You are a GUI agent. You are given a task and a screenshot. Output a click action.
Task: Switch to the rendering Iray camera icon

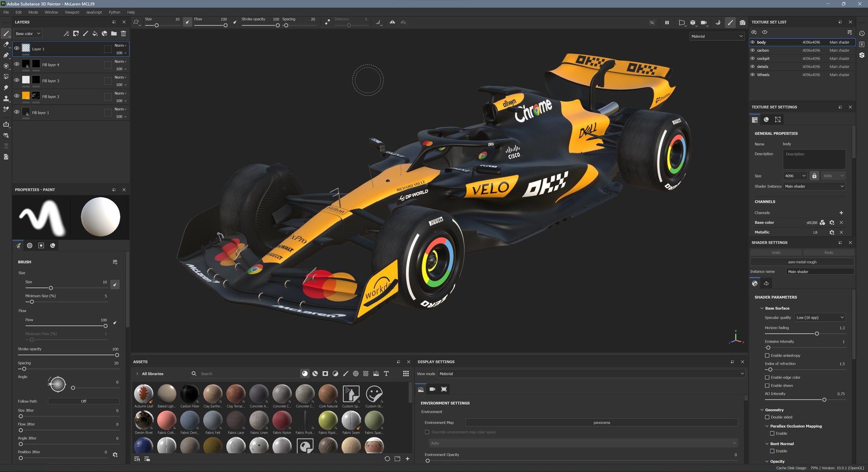[x=742, y=23]
